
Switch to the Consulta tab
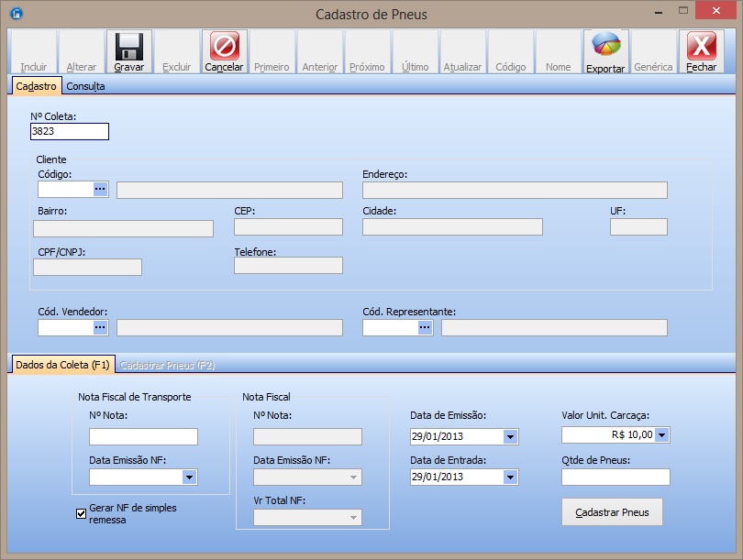point(85,86)
